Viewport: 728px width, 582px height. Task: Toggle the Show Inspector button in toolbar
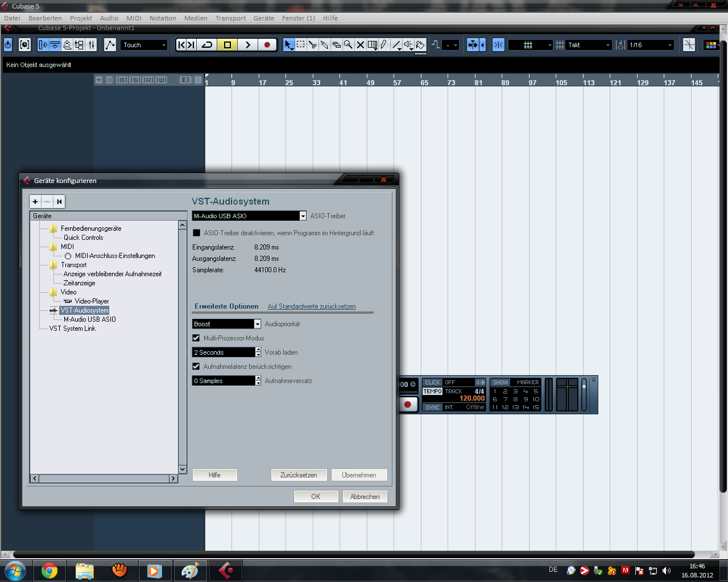point(43,44)
